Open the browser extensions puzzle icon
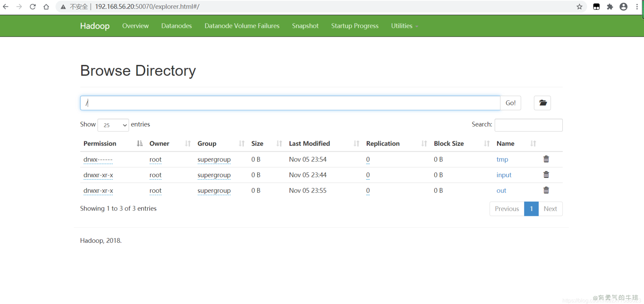 click(x=610, y=6)
